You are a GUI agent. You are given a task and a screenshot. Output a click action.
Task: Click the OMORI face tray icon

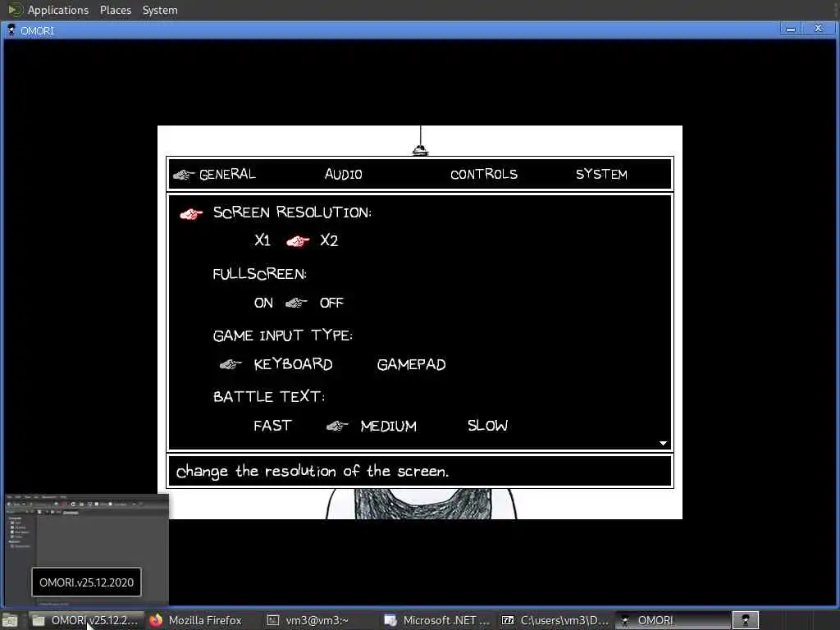745,620
